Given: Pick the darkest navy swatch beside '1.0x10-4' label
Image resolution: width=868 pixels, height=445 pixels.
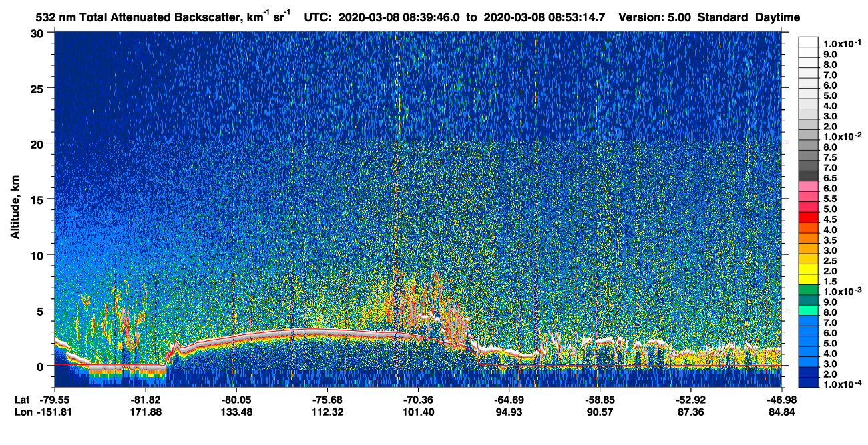Looking at the screenshot, I should click(x=809, y=382).
